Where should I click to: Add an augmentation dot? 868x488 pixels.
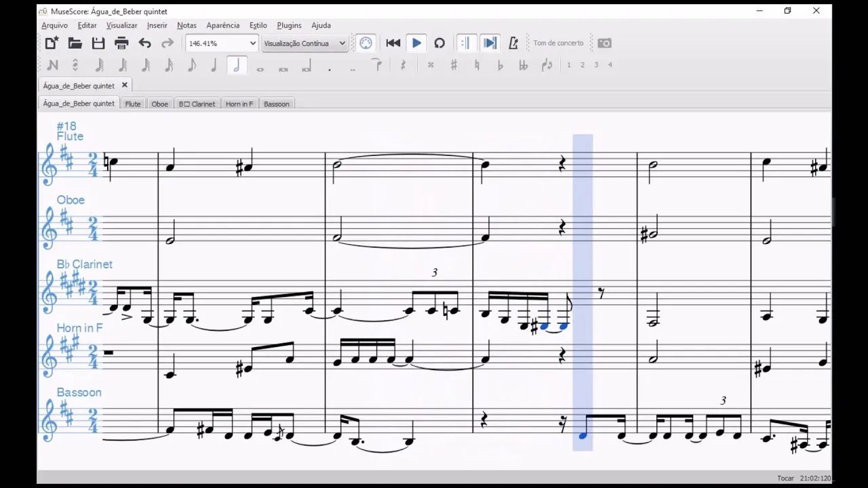[x=330, y=68]
